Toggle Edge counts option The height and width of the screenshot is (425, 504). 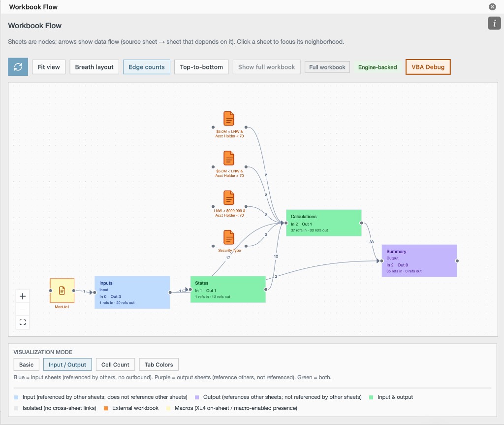pyautogui.click(x=147, y=67)
